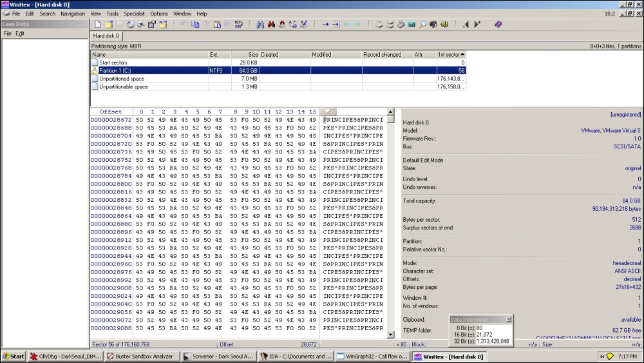The image size is (644, 363).
Task: Switch to Scrivener taskbar window
Action: tap(219, 357)
